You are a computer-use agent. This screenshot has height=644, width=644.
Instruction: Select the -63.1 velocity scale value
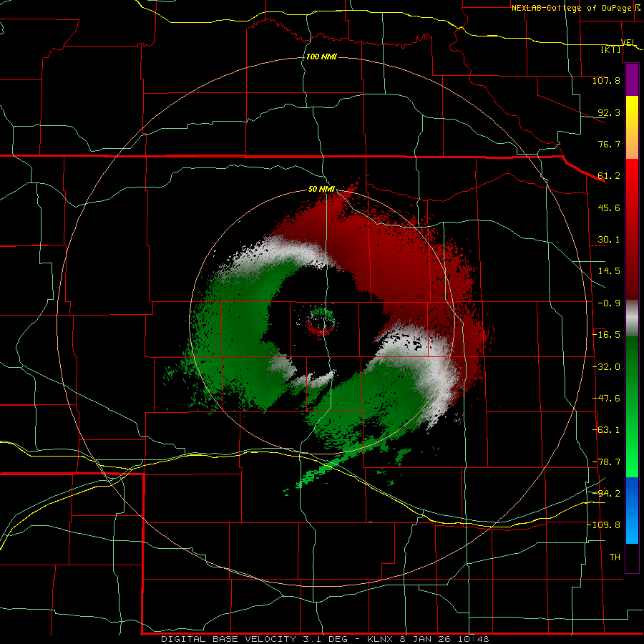point(606,430)
